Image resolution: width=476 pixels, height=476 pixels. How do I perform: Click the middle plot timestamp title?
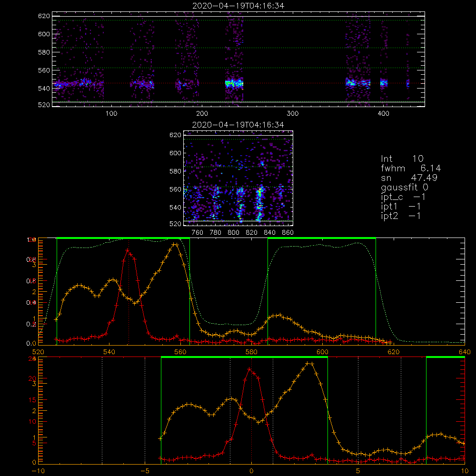238,125
